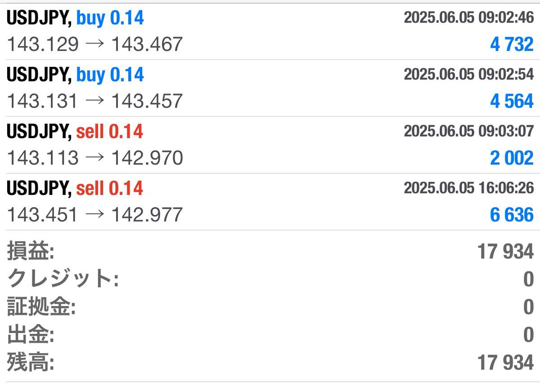
Task: Tap the 2025.06.05 09:02:46 timestamp
Action: pos(468,18)
